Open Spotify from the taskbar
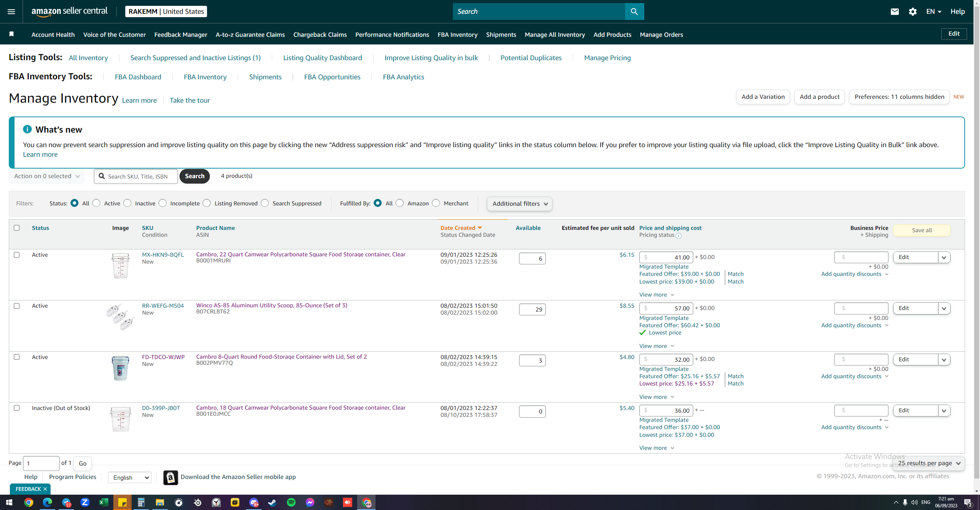 tap(291, 502)
